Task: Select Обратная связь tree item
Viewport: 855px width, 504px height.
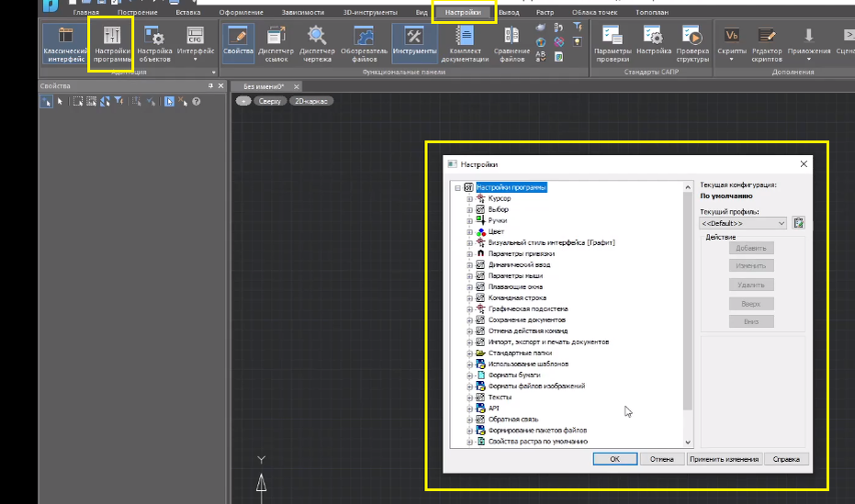Action: tap(513, 420)
